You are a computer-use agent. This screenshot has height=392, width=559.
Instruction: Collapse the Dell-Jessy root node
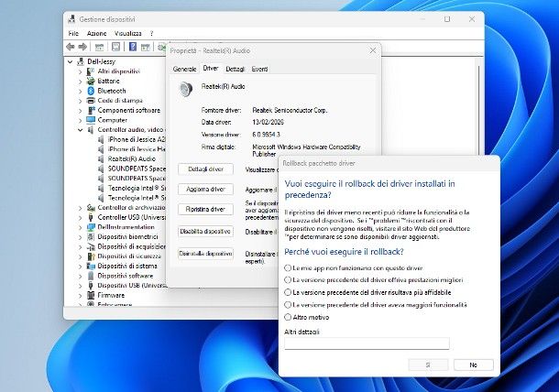point(71,61)
